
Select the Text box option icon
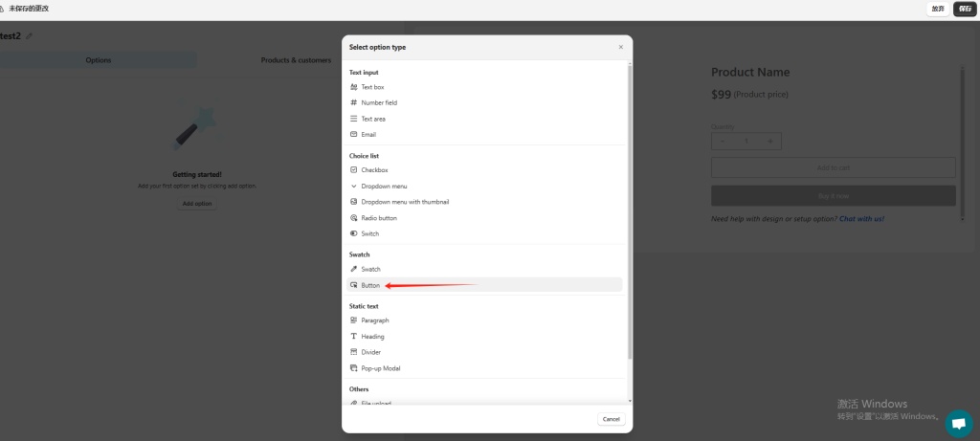pyautogui.click(x=354, y=87)
